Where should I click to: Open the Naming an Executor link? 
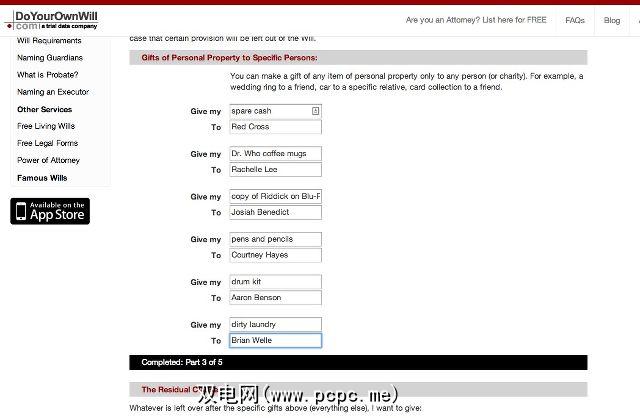53,92
